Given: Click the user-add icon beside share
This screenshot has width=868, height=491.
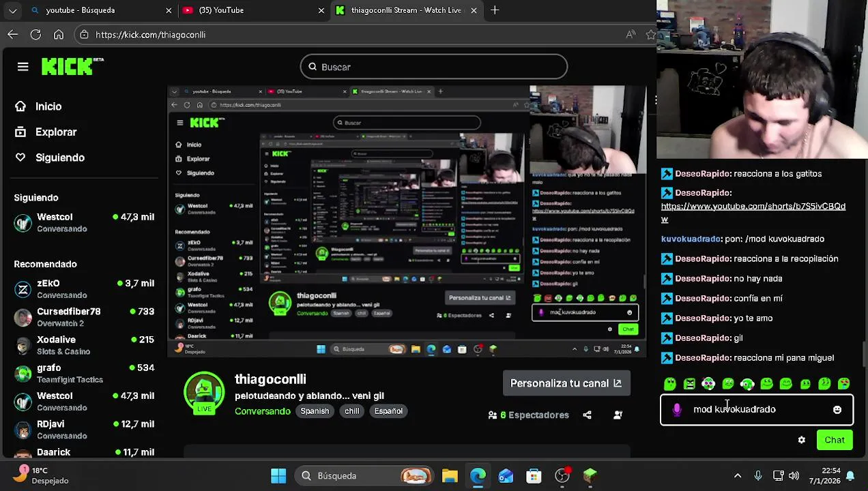Looking at the screenshot, I should click(x=618, y=415).
